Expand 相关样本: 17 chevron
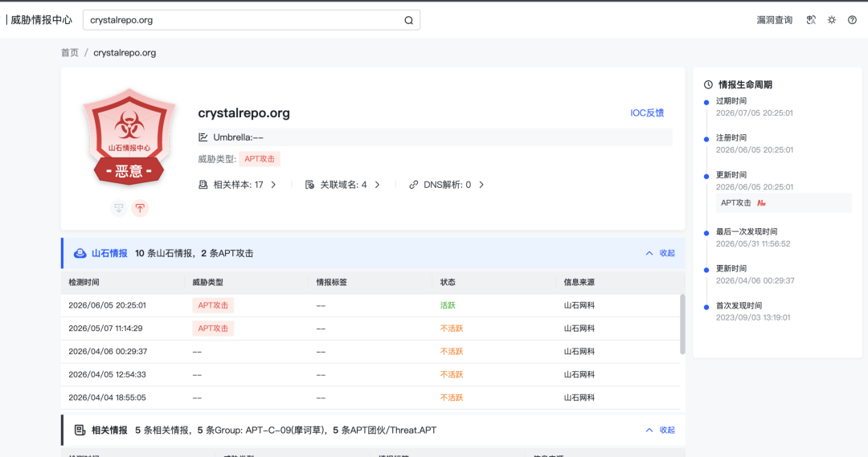 click(273, 185)
